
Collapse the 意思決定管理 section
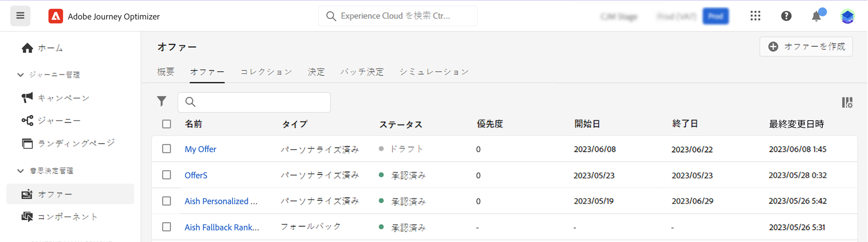21,171
